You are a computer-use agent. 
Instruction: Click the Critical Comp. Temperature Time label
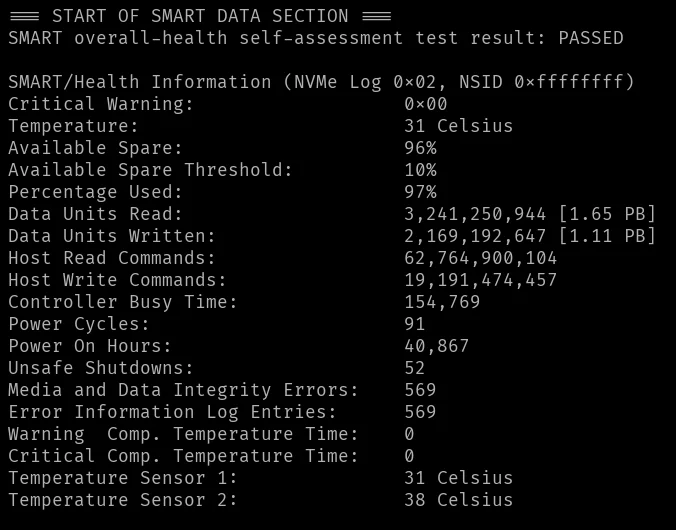pos(183,456)
